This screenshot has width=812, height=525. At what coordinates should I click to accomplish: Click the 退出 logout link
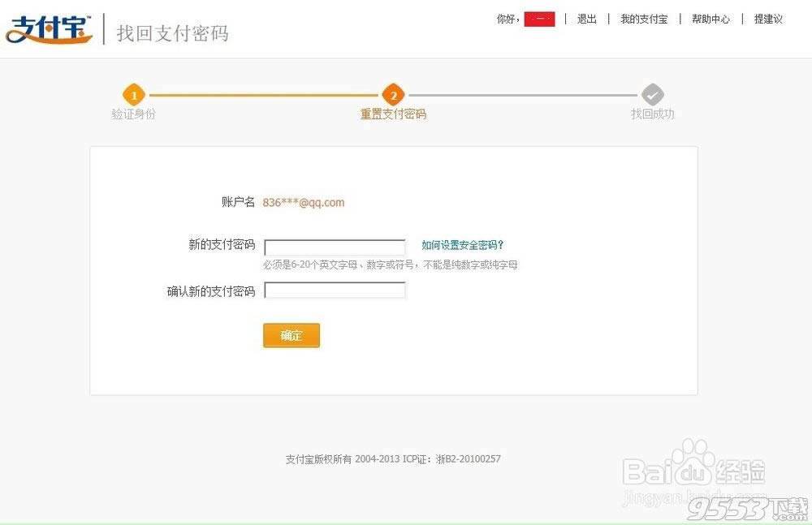coord(587,19)
